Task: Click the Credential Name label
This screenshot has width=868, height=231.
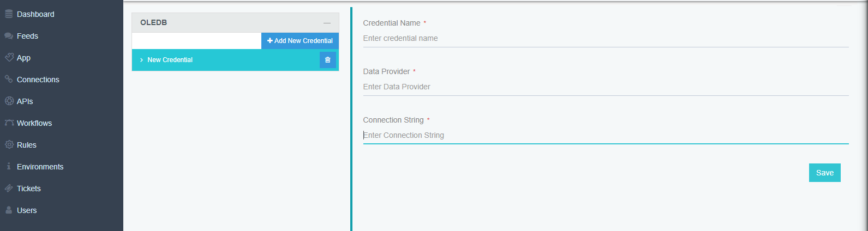Action: coord(392,23)
